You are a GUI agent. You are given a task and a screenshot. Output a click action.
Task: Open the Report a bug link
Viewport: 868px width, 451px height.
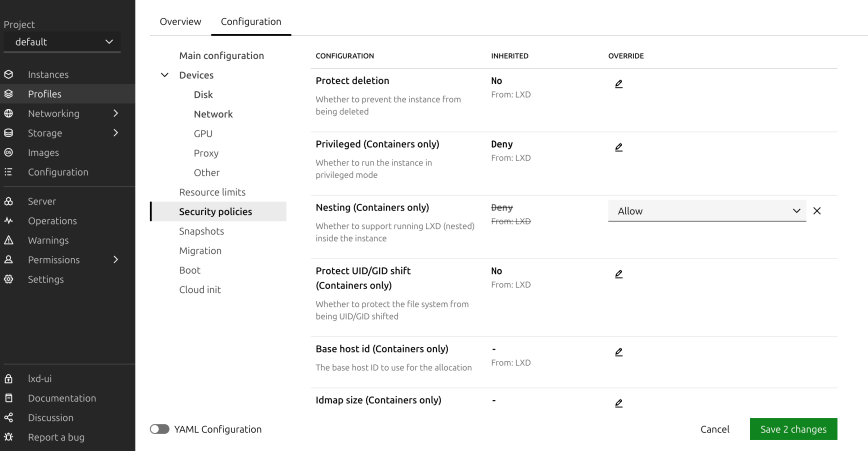point(55,437)
